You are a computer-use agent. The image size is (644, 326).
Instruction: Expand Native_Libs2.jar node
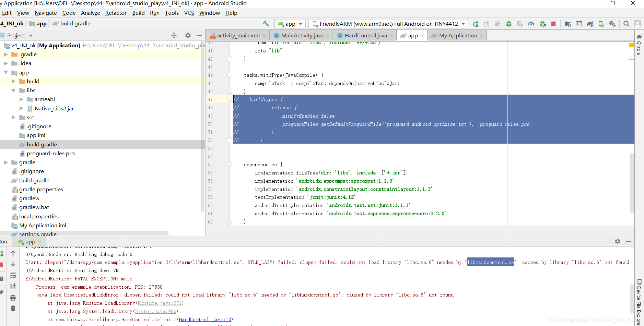(x=21, y=108)
